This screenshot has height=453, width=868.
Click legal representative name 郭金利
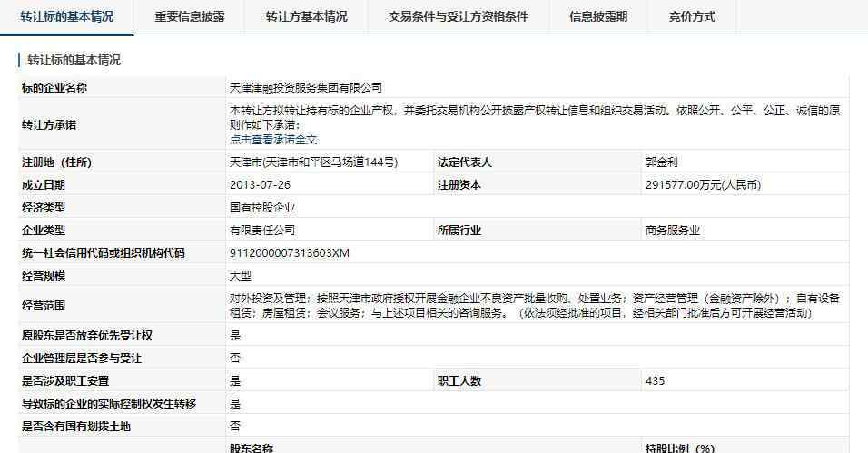pos(662,162)
